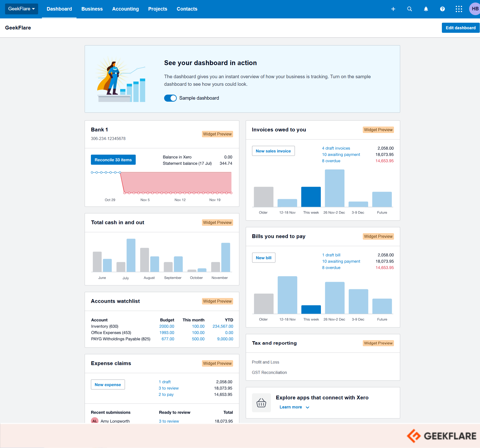Click the help question mark icon
This screenshot has width=480, height=448.
coord(442,9)
